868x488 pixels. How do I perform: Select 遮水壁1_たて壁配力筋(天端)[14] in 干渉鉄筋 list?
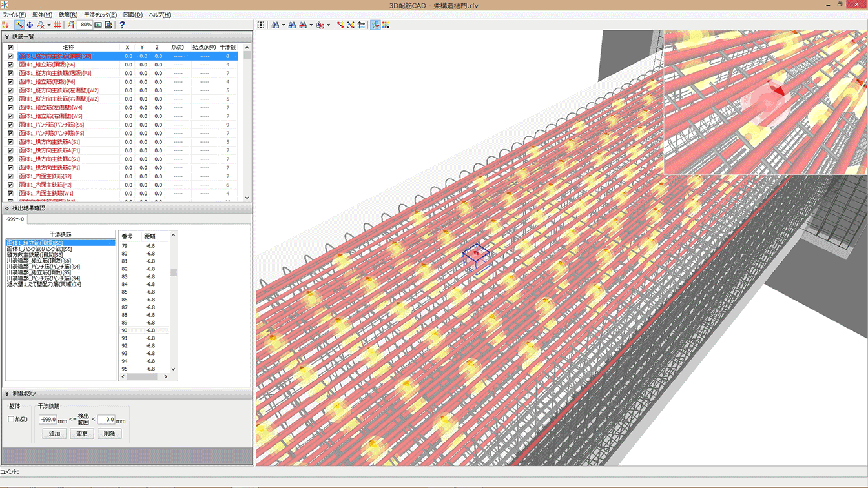coord(44,284)
